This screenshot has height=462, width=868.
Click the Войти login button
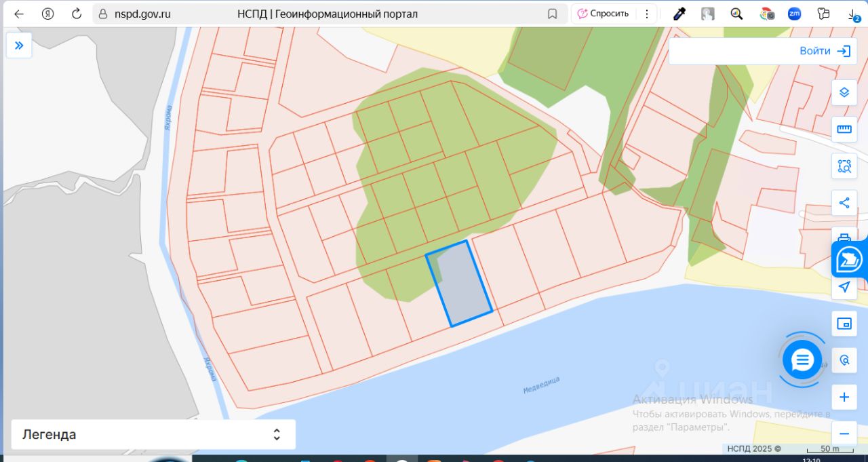click(x=763, y=51)
